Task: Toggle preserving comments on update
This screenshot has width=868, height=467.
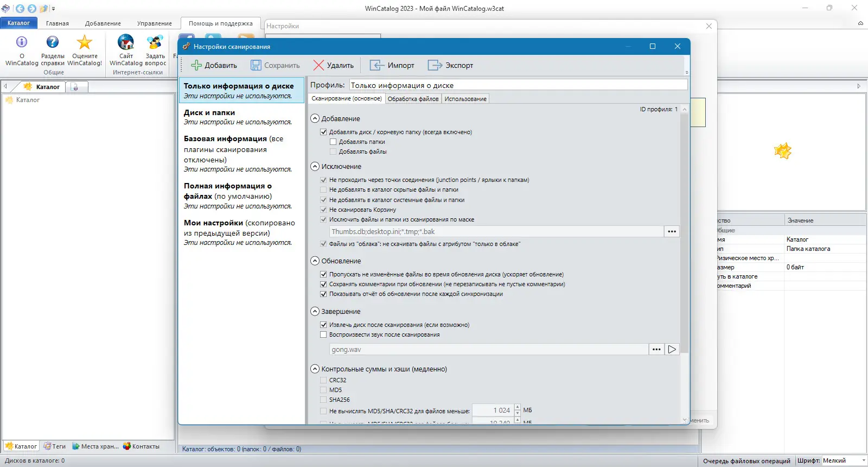Action: tap(323, 284)
